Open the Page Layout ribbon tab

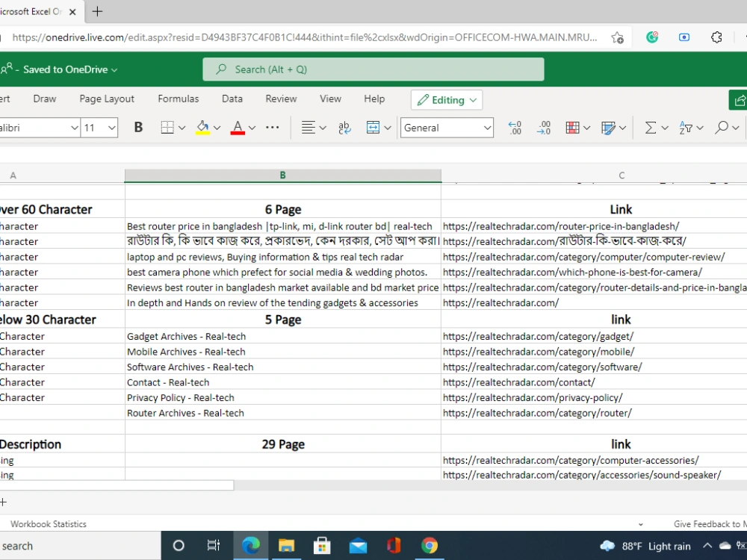pyautogui.click(x=107, y=99)
